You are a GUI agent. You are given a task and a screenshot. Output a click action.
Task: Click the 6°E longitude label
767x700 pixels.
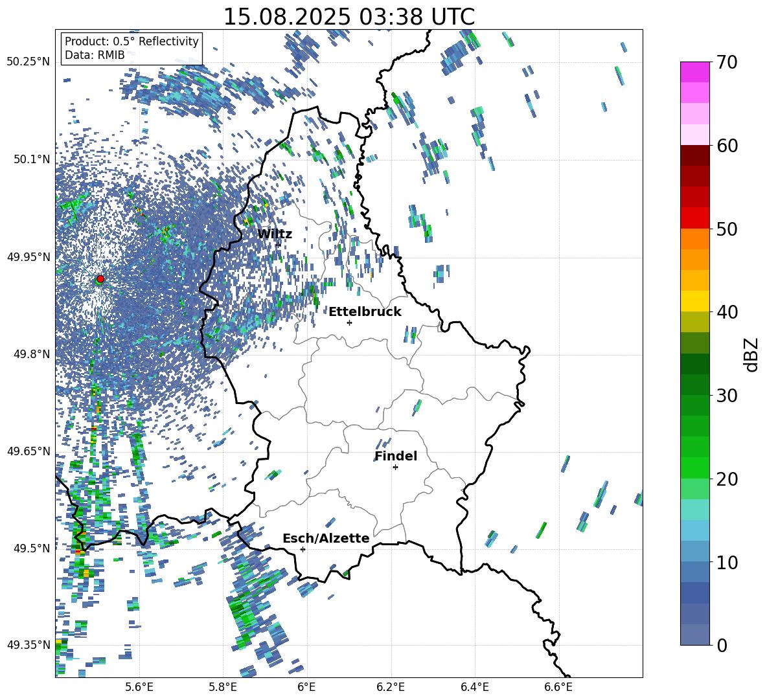[x=306, y=687]
